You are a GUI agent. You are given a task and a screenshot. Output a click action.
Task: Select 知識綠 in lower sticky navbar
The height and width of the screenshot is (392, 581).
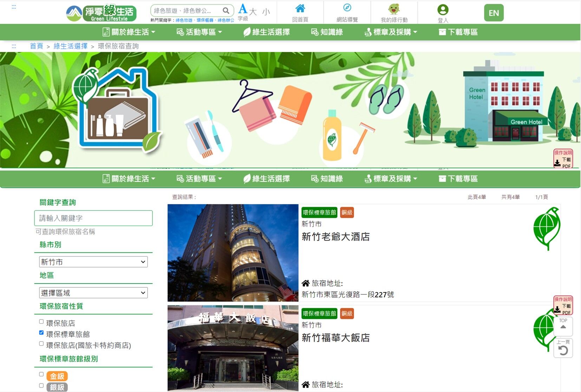pos(327,179)
